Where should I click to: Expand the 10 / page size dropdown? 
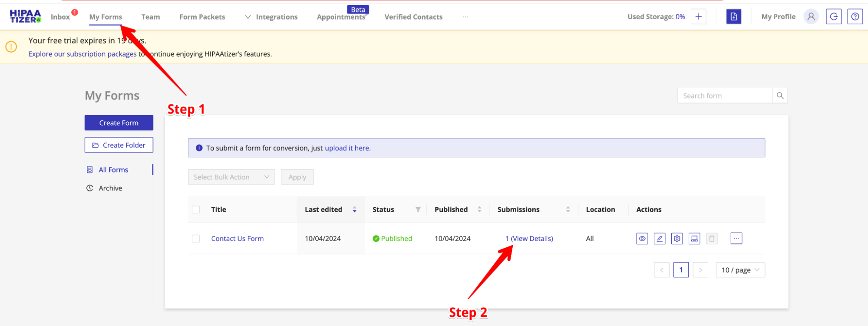coord(740,270)
